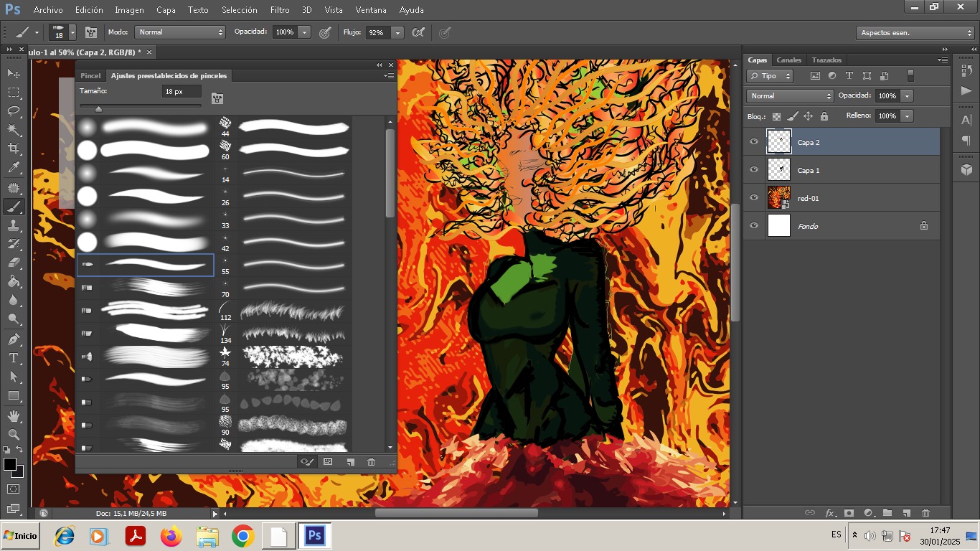Select the Capa 1 layer thumbnail

(779, 170)
